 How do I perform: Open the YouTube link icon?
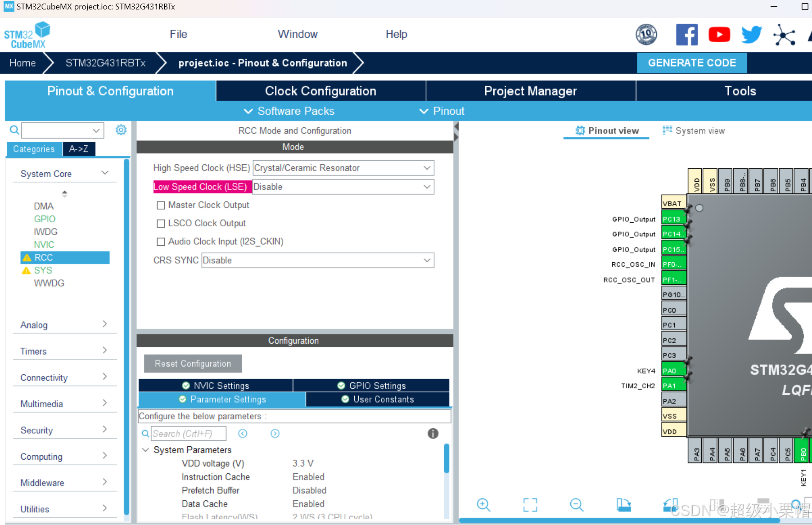(719, 35)
